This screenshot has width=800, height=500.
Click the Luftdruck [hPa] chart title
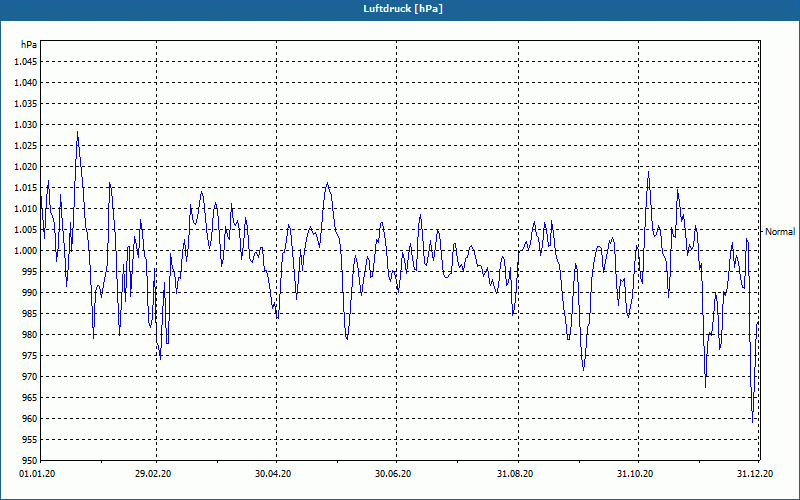click(x=403, y=9)
